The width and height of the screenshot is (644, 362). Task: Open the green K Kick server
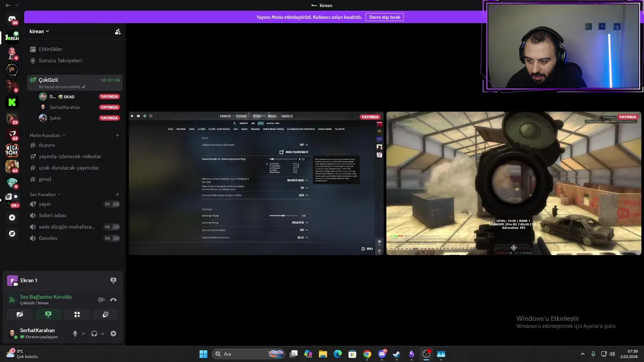pos(12,102)
